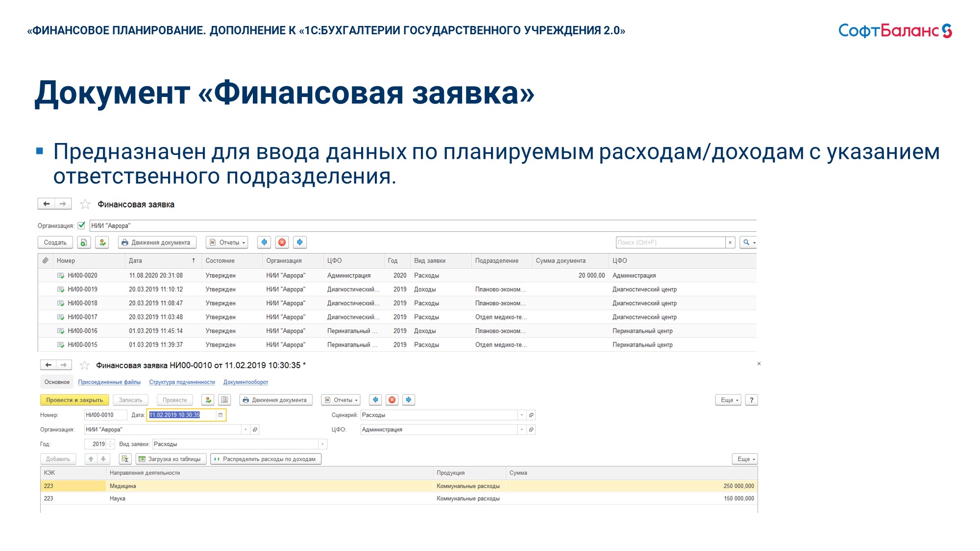This screenshot has width=980, height=551.
Task: Click the Создать button
Action: (55, 242)
